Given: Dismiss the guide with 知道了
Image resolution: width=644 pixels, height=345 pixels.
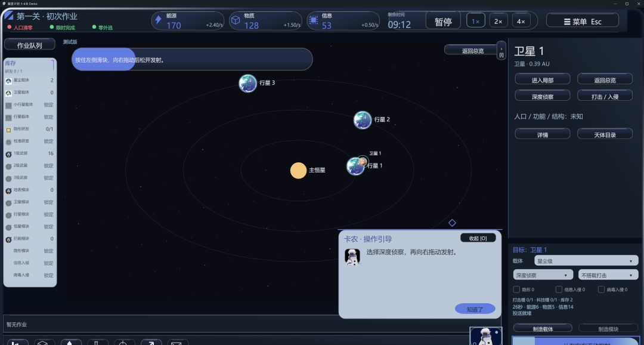Looking at the screenshot, I should (475, 309).
